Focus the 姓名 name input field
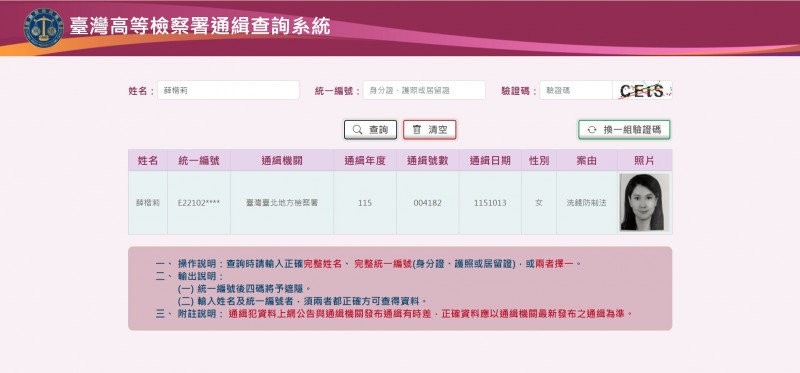The width and height of the screenshot is (800, 373). 228,90
